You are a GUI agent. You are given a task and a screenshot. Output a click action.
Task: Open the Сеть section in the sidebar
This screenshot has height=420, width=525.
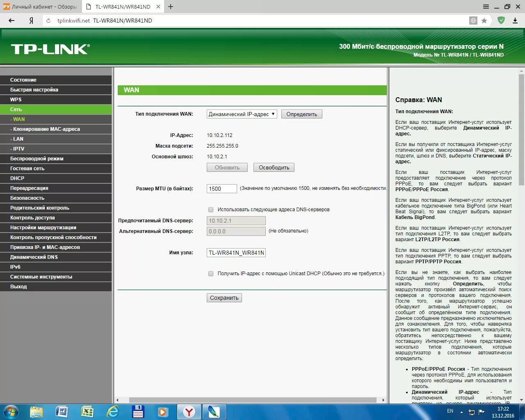(56, 110)
